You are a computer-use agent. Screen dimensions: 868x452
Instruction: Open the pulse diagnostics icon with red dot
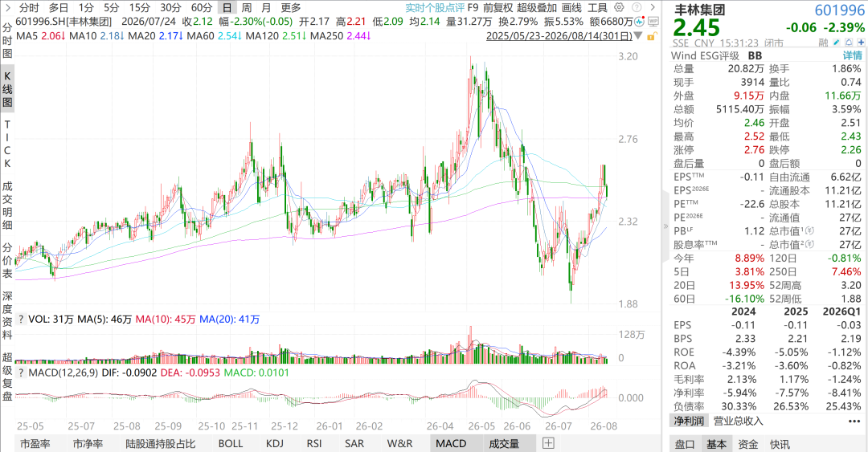click(x=640, y=22)
